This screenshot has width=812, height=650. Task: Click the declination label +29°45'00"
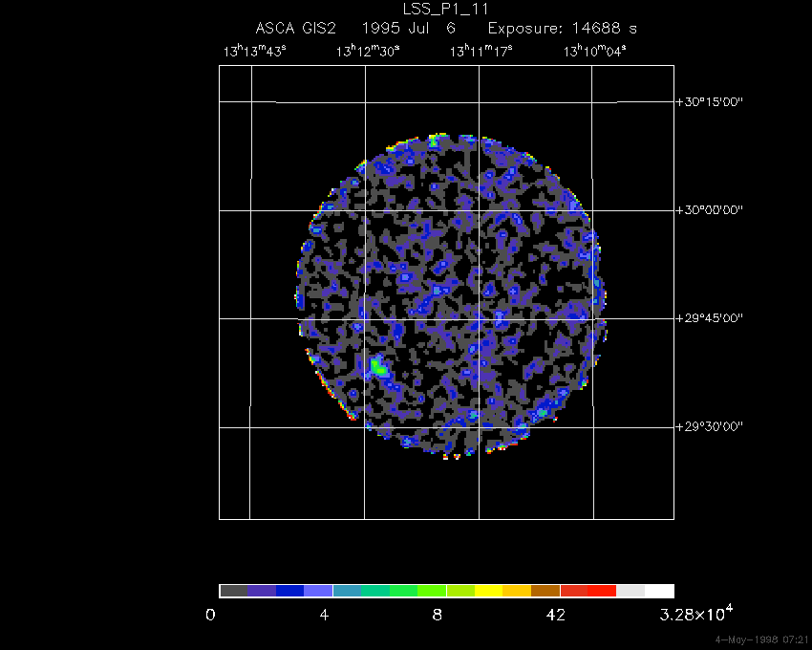(x=710, y=317)
